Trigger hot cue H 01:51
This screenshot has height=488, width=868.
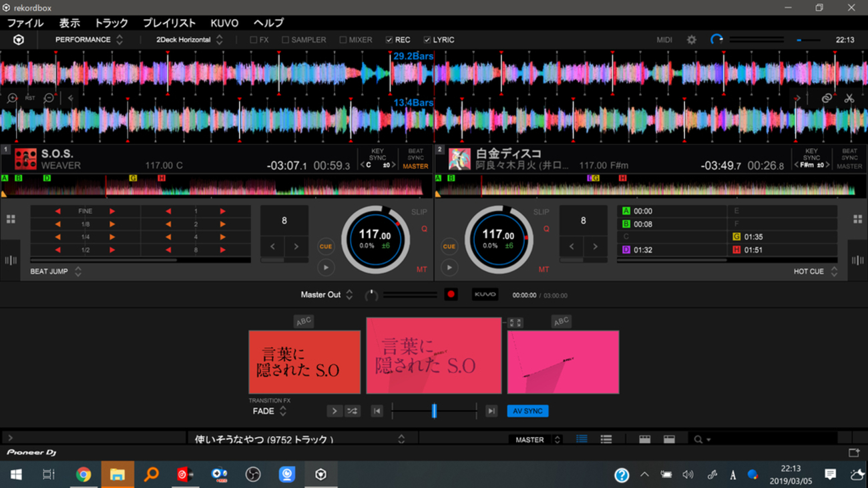[x=783, y=250]
